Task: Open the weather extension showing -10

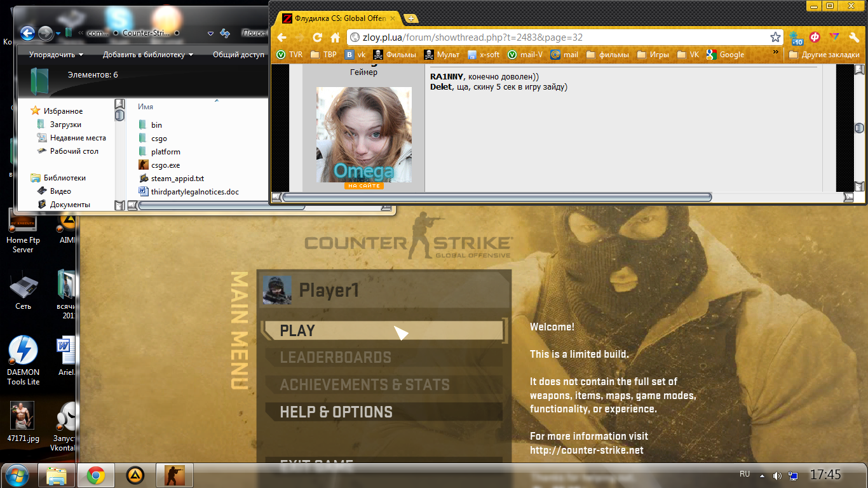Action: 796,37
